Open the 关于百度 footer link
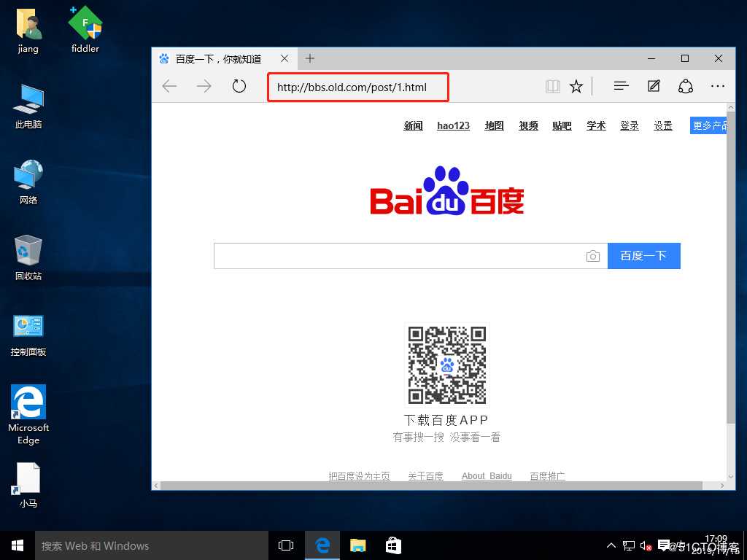Screen dimensions: 747x560 (x=425, y=475)
